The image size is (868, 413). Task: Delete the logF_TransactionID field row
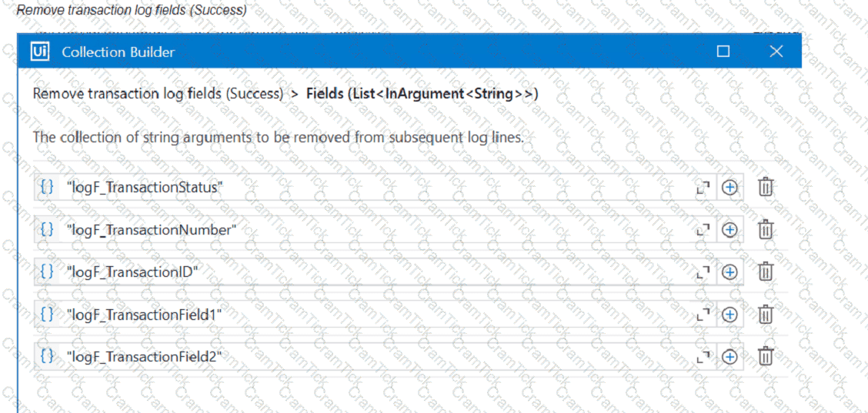coord(765,271)
